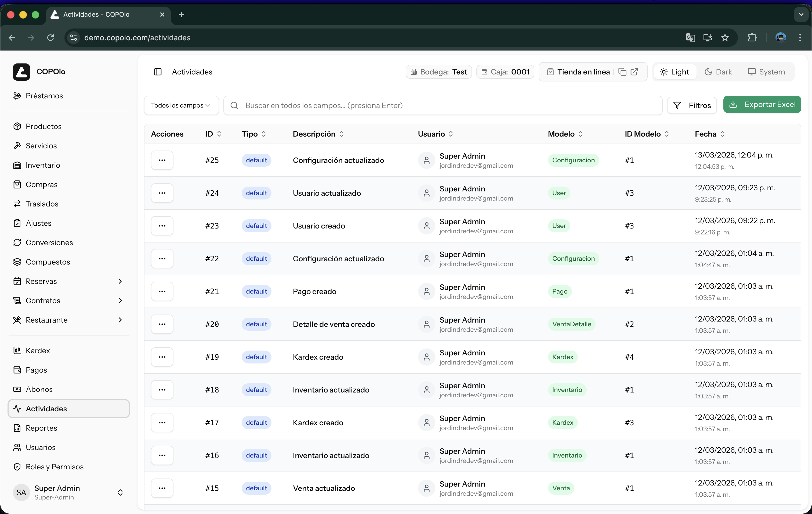Expand the Contratos submenu

tap(120, 300)
